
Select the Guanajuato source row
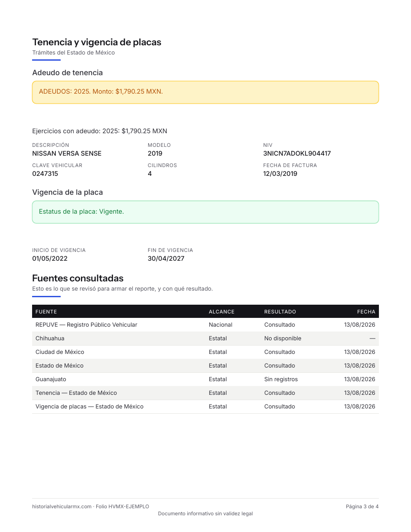pyautogui.click(x=205, y=379)
